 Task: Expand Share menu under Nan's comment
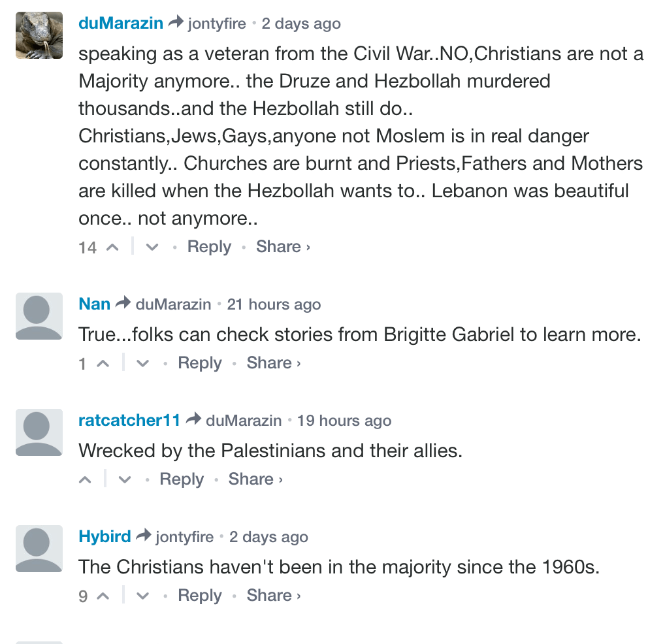tap(273, 363)
